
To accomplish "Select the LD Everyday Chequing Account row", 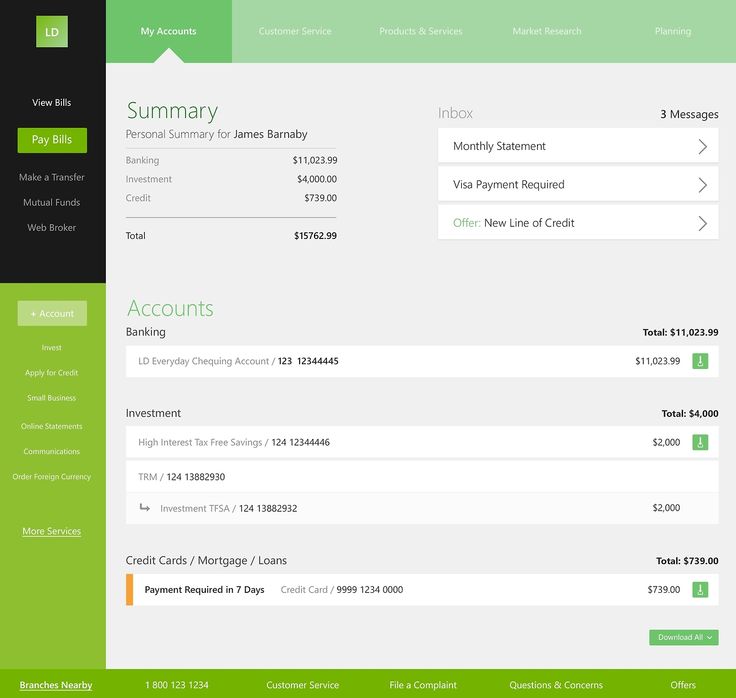I will click(x=422, y=361).
